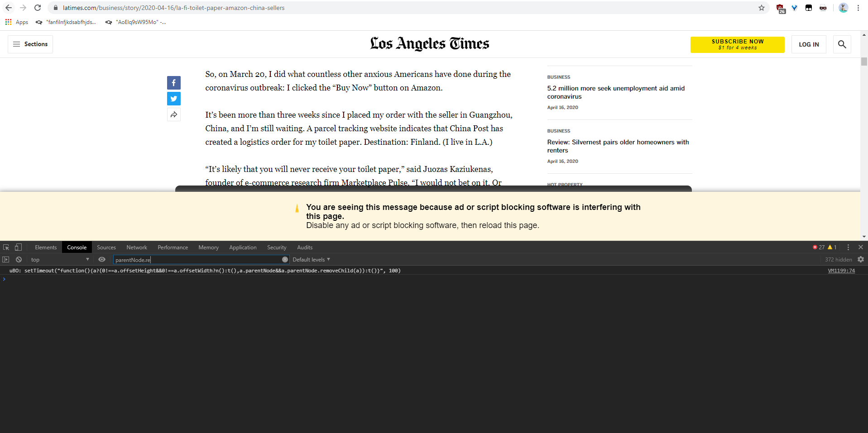Open the Sections menu
The width and height of the screenshot is (868, 433).
click(30, 44)
